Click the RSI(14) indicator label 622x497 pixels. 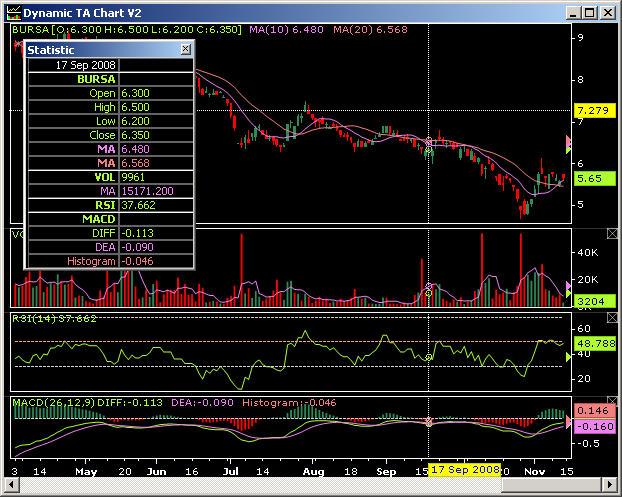coord(54,319)
